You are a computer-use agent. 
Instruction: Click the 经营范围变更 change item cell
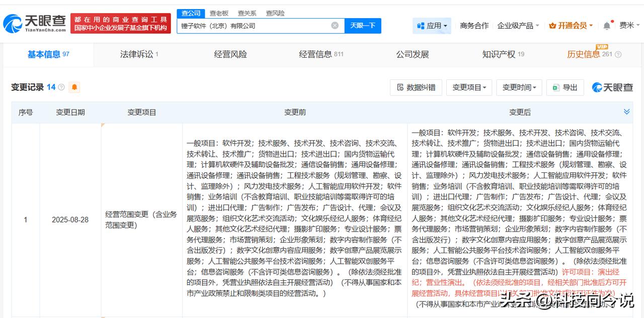(141, 220)
